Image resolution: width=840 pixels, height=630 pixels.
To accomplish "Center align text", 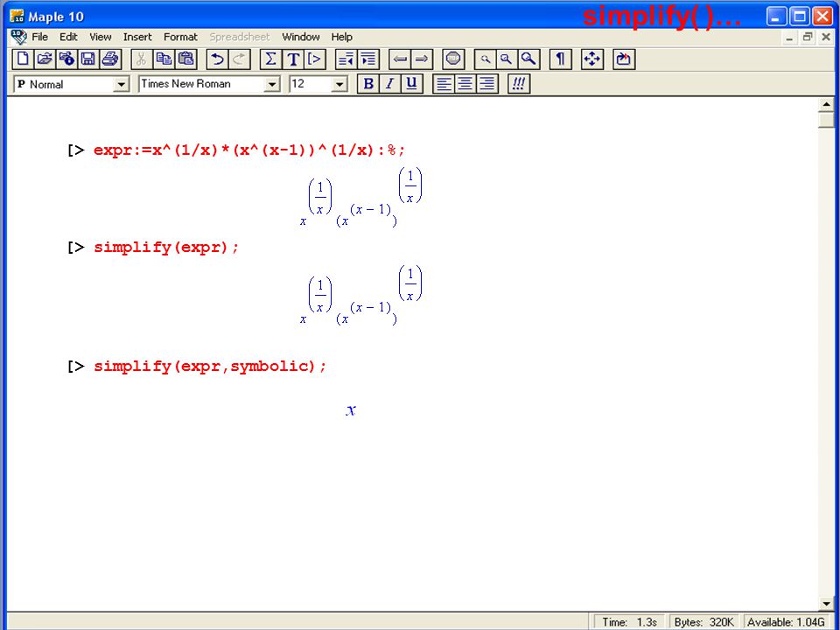I will coord(465,84).
